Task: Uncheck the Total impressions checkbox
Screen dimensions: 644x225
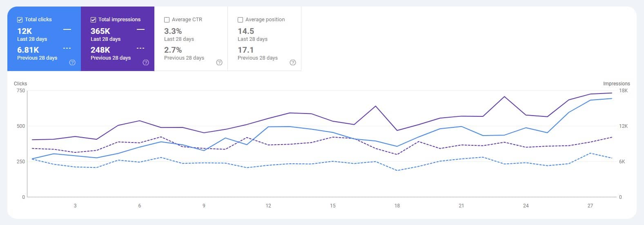Action: 93,20
